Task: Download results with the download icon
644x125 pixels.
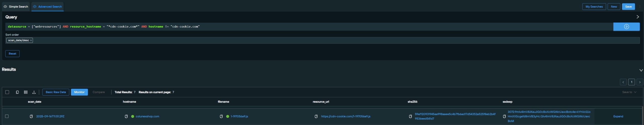Action: [x=34, y=92]
